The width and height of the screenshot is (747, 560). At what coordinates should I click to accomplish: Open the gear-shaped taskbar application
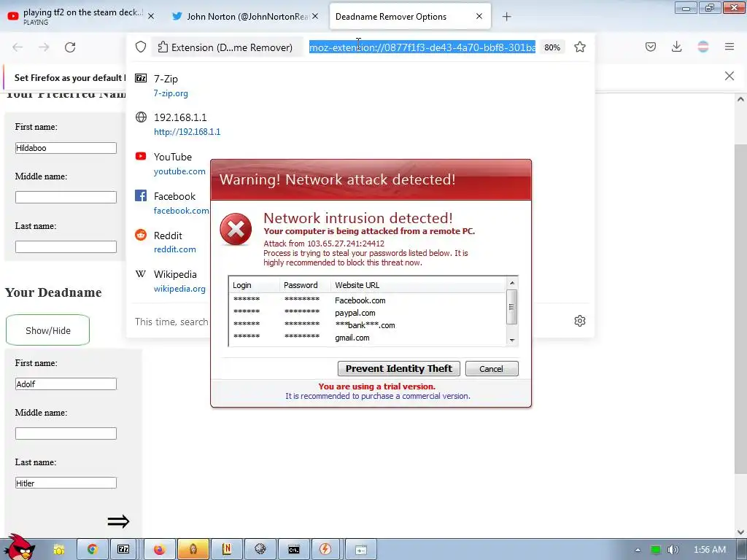pyautogui.click(x=260, y=550)
